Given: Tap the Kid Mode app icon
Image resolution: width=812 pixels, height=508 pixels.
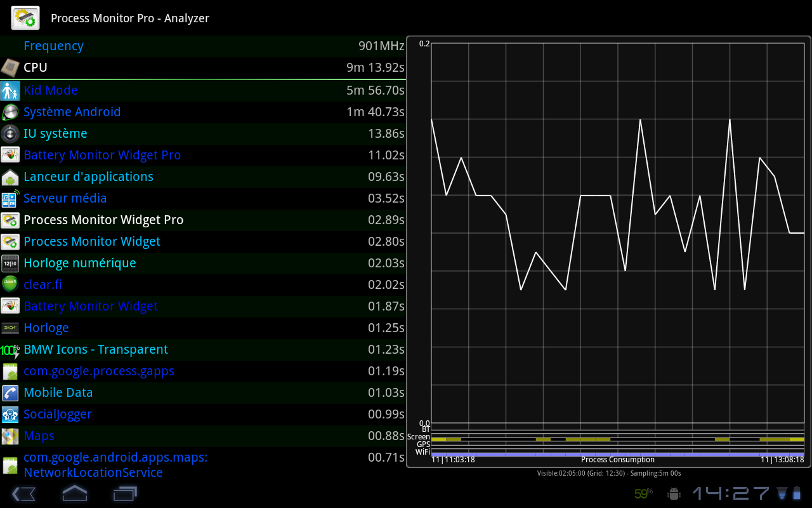Looking at the screenshot, I should coord(10,90).
